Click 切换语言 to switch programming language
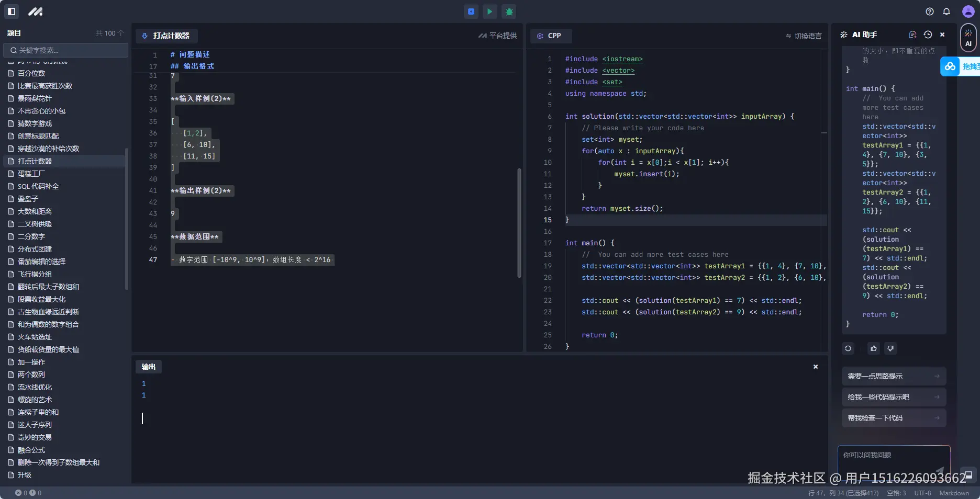This screenshot has width=980, height=499. tap(804, 36)
